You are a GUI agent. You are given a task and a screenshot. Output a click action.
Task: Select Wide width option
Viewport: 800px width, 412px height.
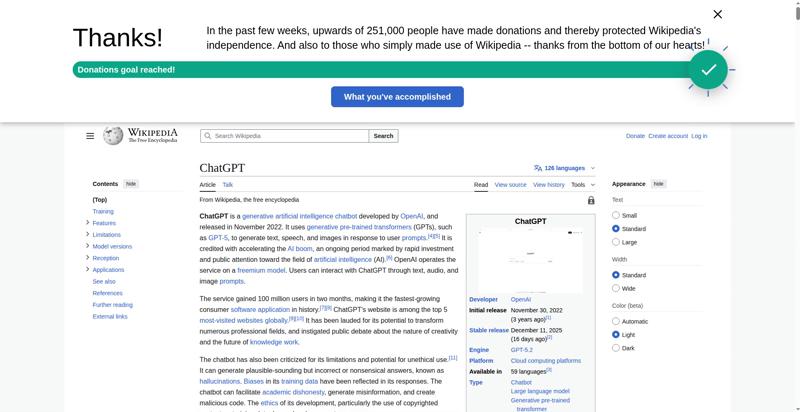pyautogui.click(x=616, y=288)
